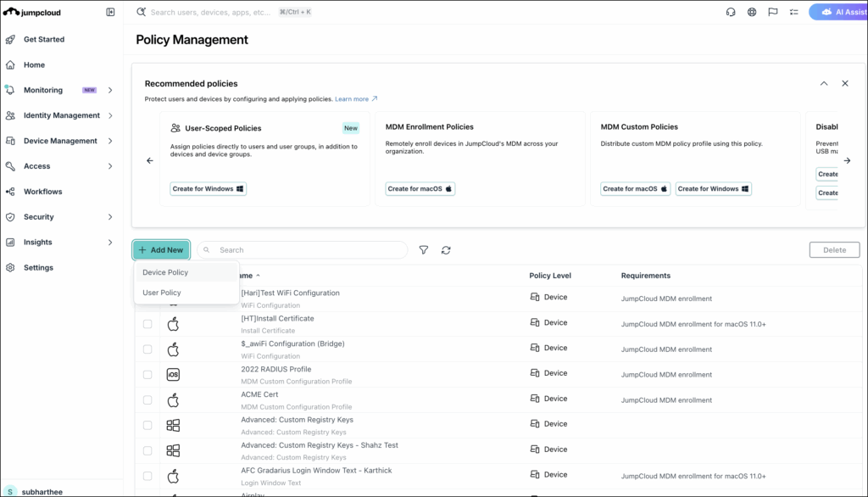Expand the Insights menu chevron

(x=110, y=242)
